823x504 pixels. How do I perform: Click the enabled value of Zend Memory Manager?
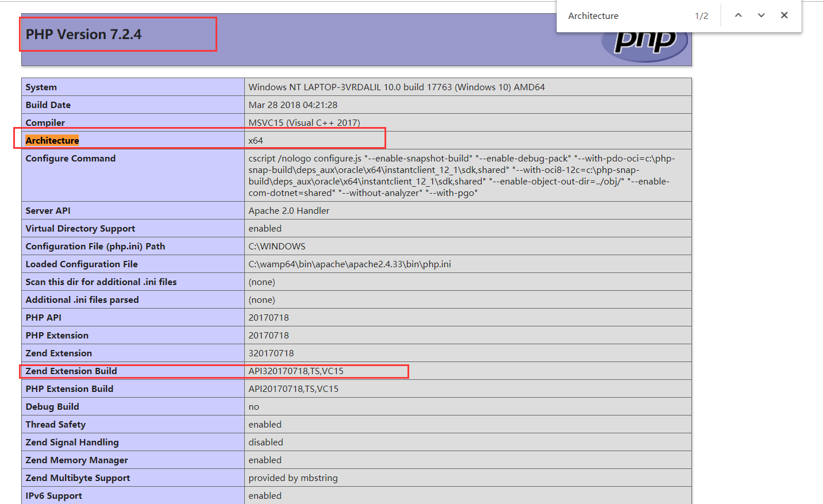(265, 460)
